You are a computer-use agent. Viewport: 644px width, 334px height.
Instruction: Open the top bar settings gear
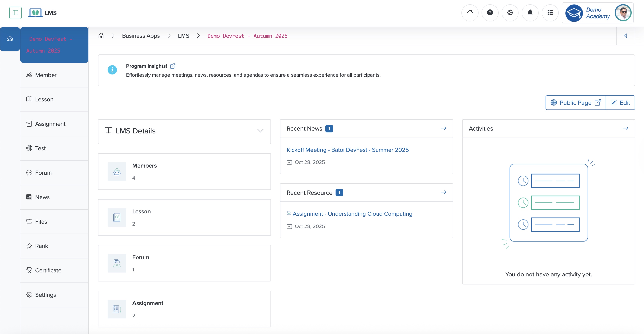(x=510, y=13)
